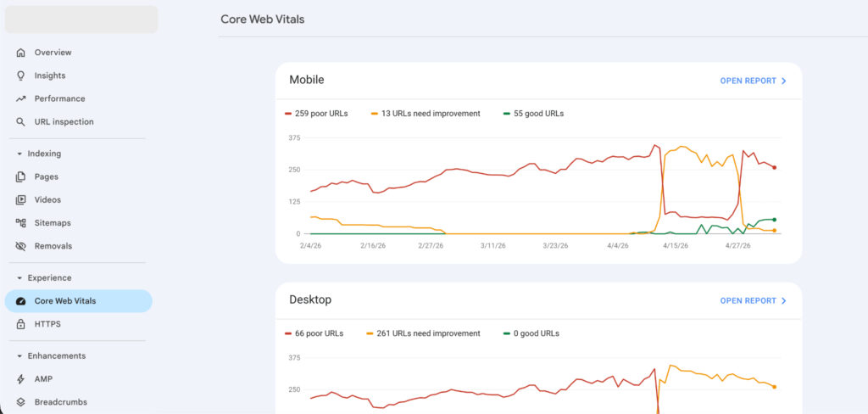
Task: Click the "66 poor URLs" label
Action: click(319, 333)
